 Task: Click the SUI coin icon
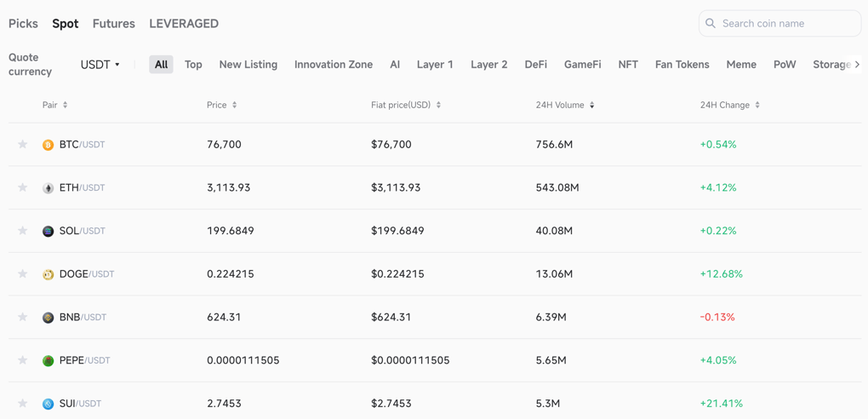pyautogui.click(x=49, y=405)
